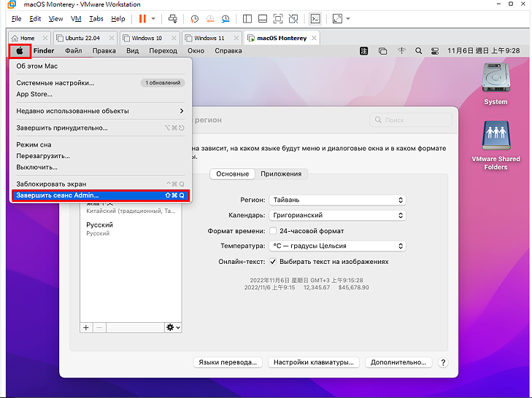Open the Регион dropdown showing Тайвань

(337, 200)
